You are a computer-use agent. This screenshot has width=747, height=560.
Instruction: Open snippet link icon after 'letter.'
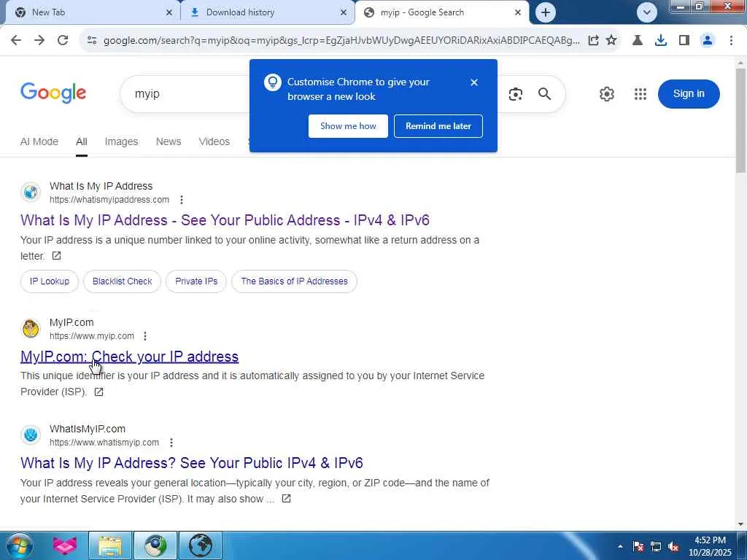click(x=56, y=256)
